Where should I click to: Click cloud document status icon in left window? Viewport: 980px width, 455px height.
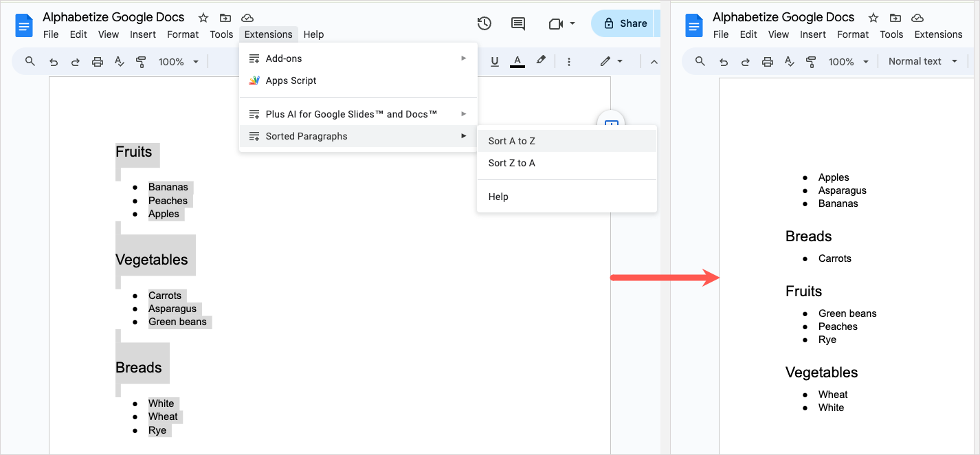pyautogui.click(x=247, y=18)
